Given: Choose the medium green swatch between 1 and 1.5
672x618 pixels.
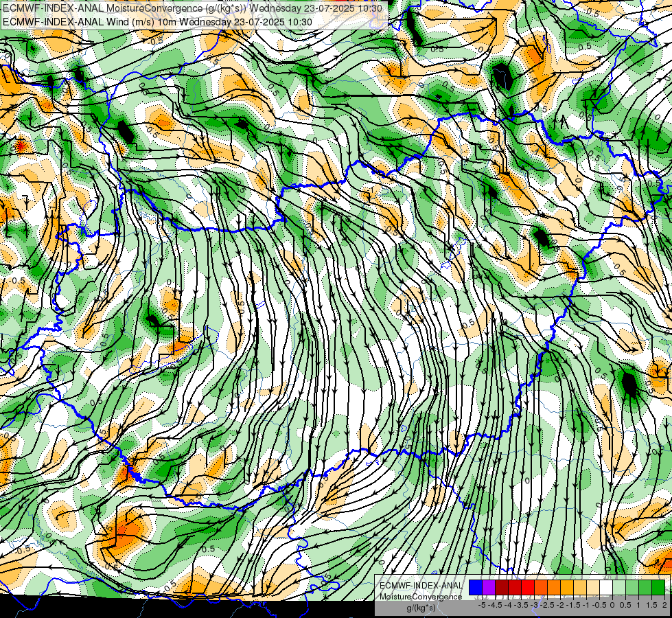Looking at the screenshot, I should 645,588.
